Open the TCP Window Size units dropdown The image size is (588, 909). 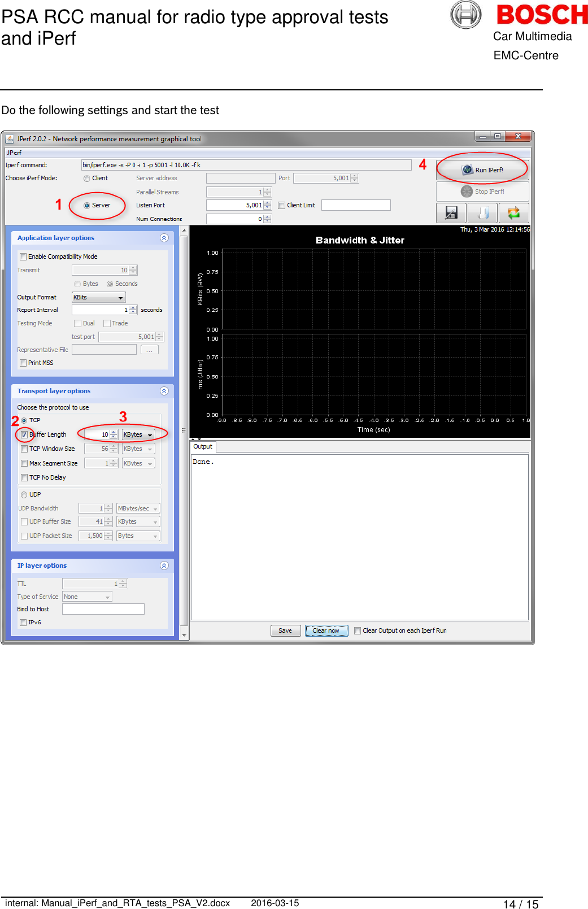(x=138, y=449)
